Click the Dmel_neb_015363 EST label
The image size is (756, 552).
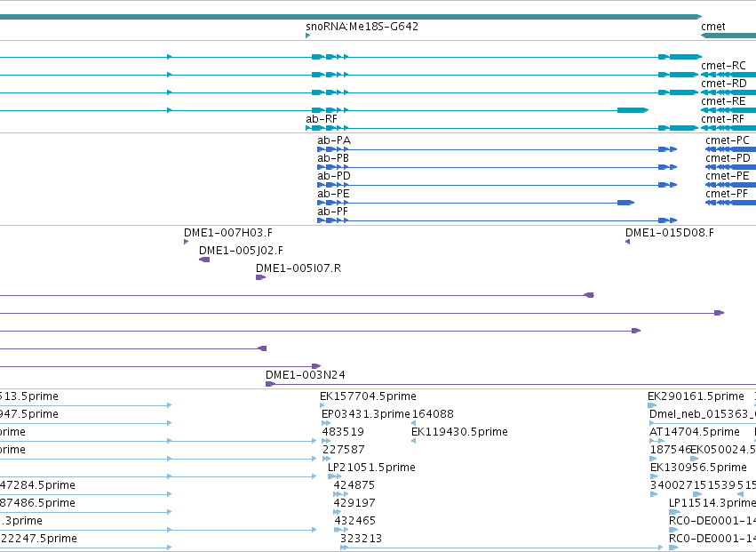[703, 414]
